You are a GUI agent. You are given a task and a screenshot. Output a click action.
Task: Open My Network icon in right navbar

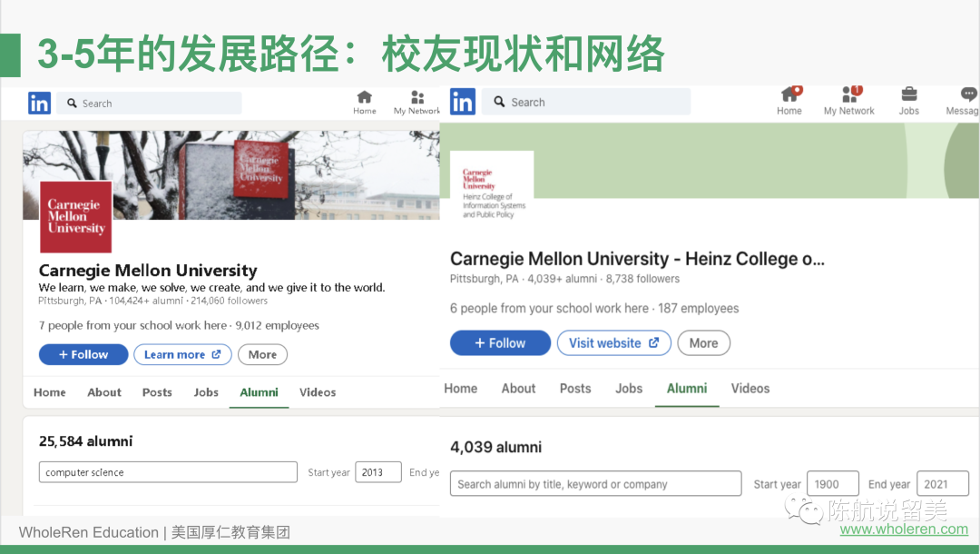[x=849, y=95]
